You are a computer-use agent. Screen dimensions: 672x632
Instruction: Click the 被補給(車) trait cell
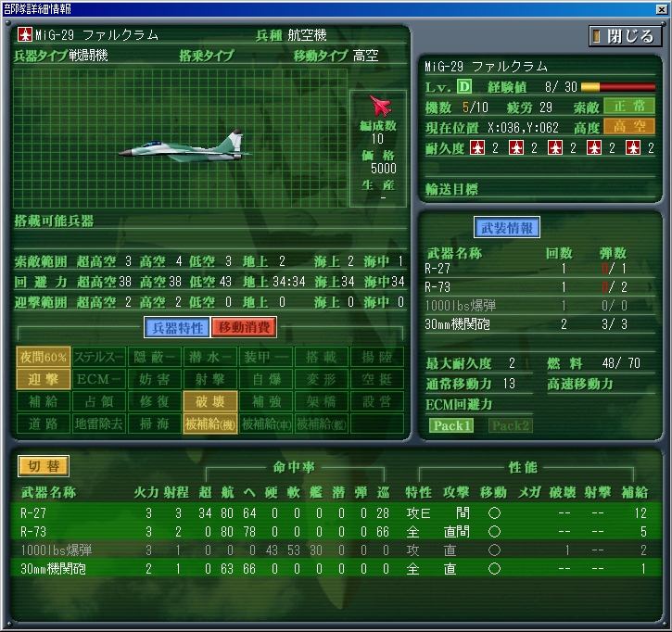(x=266, y=423)
